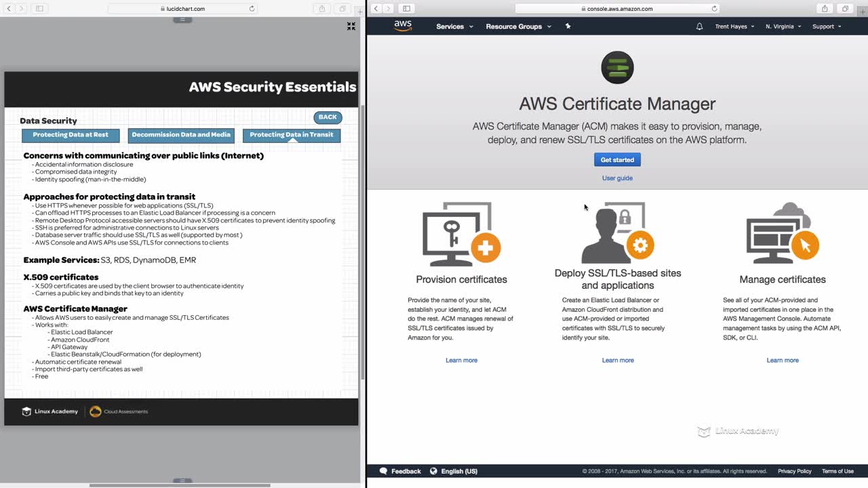Reload the lucidchart.com page
The image size is (868, 488).
point(252,9)
